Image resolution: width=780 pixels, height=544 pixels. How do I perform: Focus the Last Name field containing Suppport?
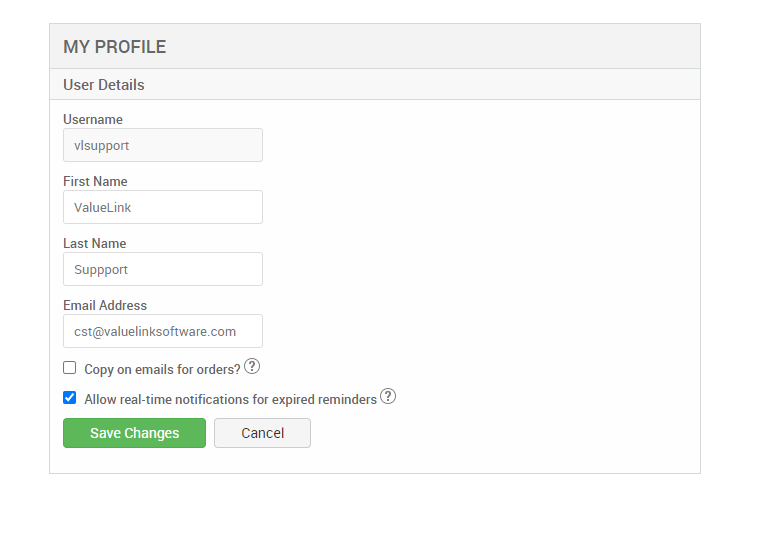coord(163,269)
